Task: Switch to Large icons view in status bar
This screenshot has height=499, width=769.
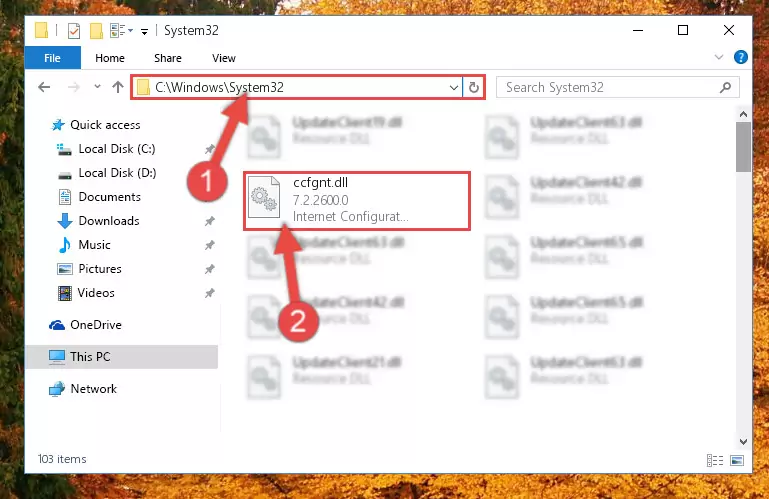Action: click(x=737, y=460)
